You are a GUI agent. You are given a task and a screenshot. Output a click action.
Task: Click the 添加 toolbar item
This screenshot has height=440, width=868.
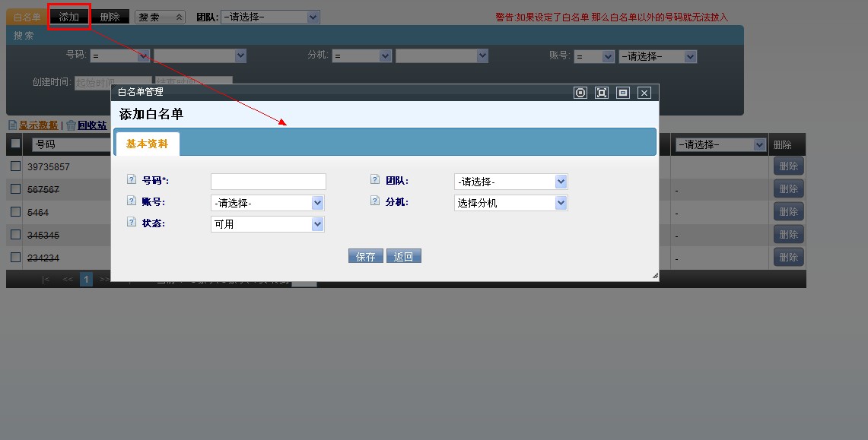click(x=69, y=17)
